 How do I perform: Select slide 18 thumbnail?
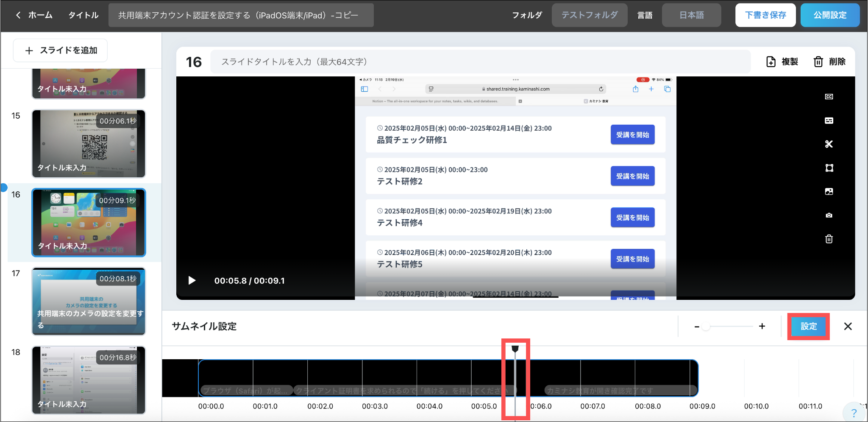click(89, 380)
